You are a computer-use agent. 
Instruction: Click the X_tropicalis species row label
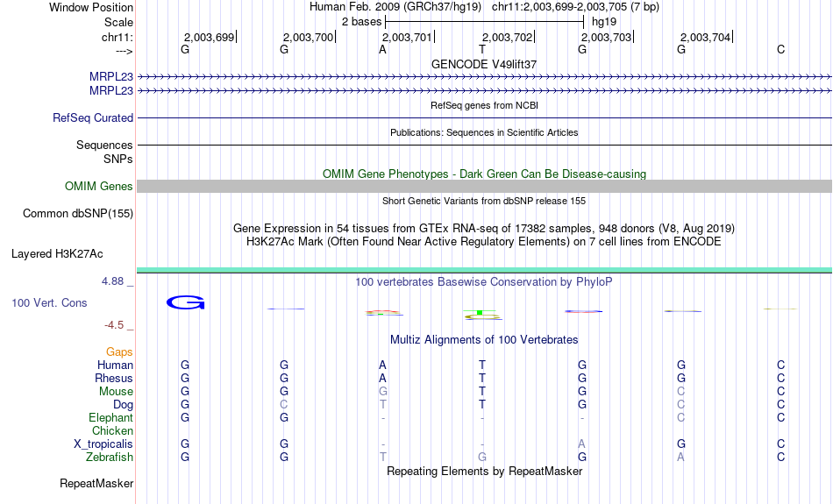[103, 444]
